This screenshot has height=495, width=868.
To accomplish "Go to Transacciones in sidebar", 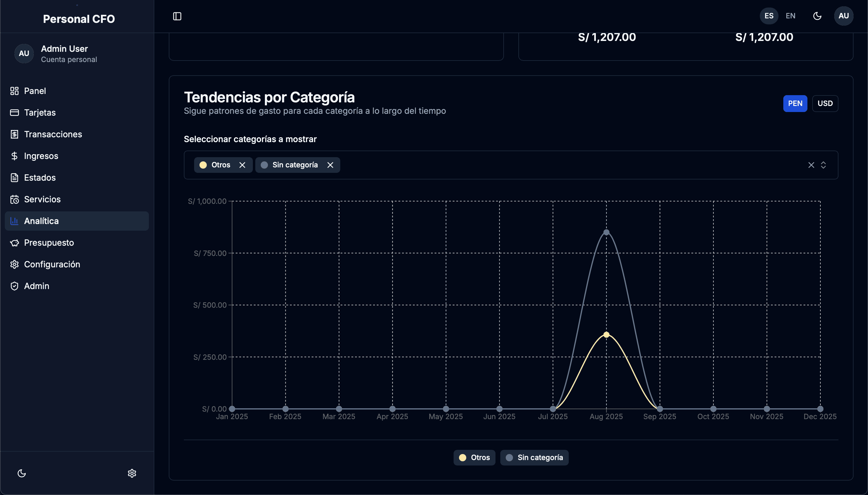I will click(53, 134).
